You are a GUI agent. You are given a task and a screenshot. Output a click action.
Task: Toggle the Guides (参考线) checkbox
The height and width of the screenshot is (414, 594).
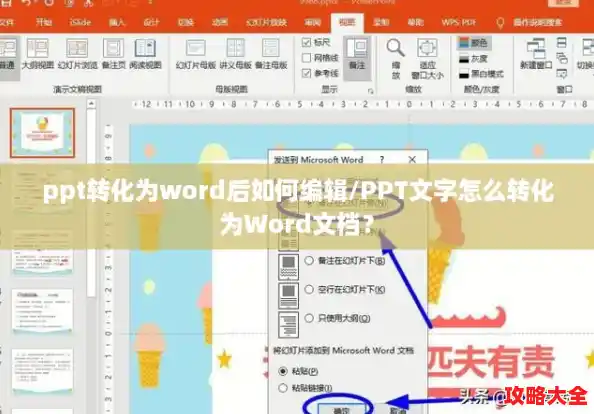click(x=306, y=73)
